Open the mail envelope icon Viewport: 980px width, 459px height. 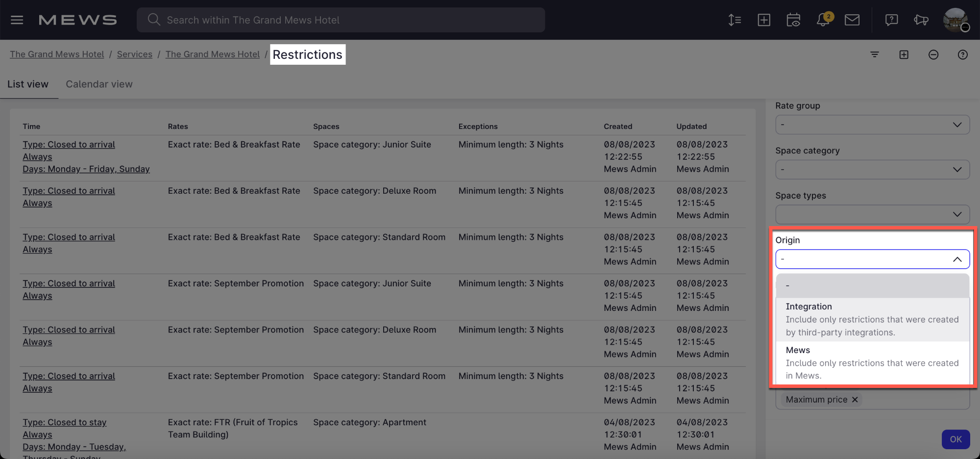[852, 20]
